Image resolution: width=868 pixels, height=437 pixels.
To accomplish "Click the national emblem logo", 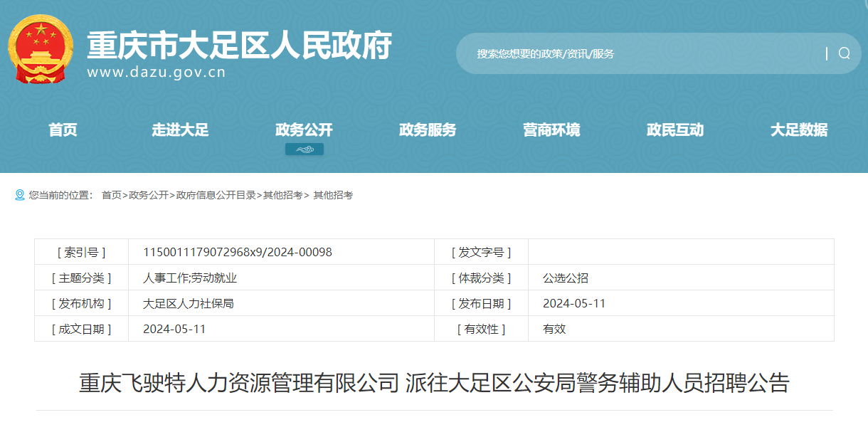I will (41, 49).
